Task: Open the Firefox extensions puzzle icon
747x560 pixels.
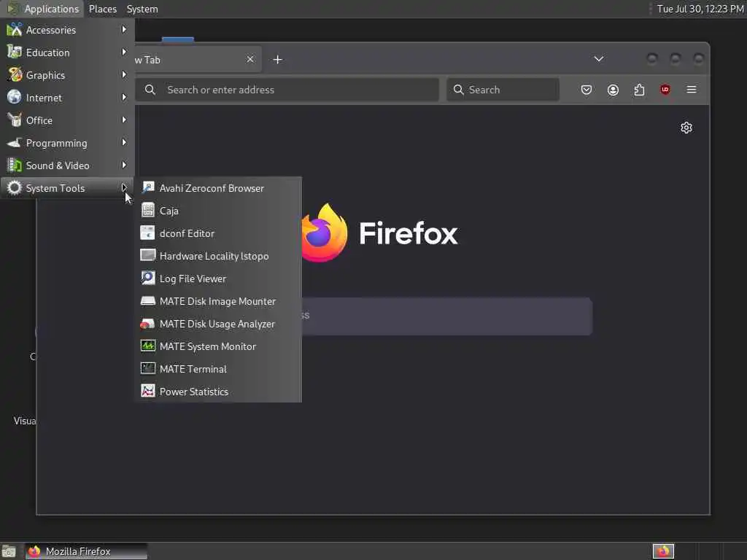Action: coord(639,90)
